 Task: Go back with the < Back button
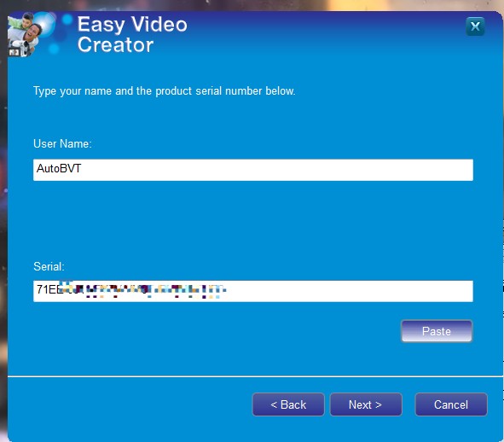(x=288, y=404)
